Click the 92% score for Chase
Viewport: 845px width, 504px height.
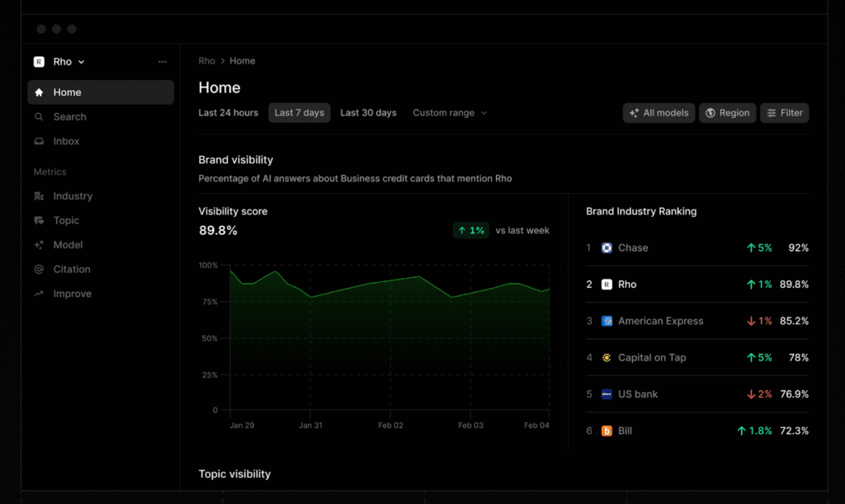click(x=798, y=247)
